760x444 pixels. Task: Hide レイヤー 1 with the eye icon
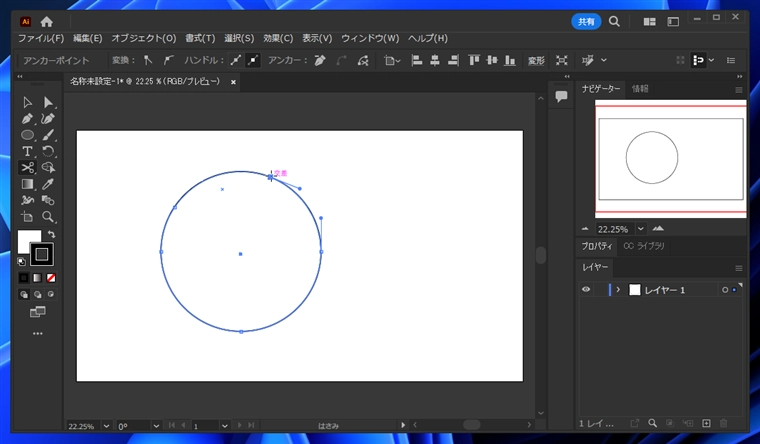[x=587, y=290]
